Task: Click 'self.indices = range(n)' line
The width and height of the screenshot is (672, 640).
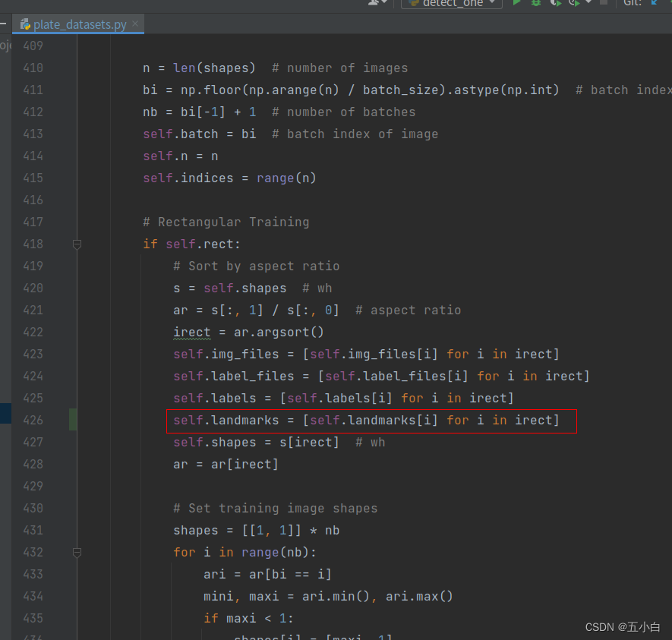Action: pyautogui.click(x=229, y=178)
